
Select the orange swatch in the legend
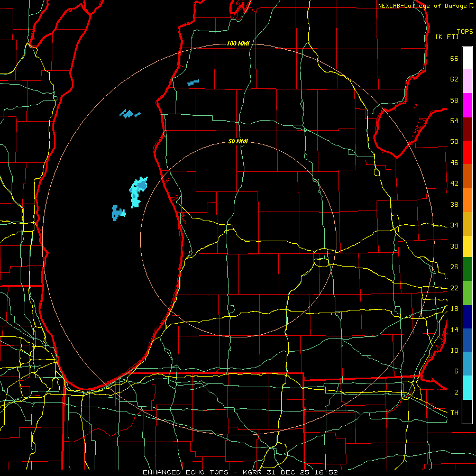coord(467,200)
